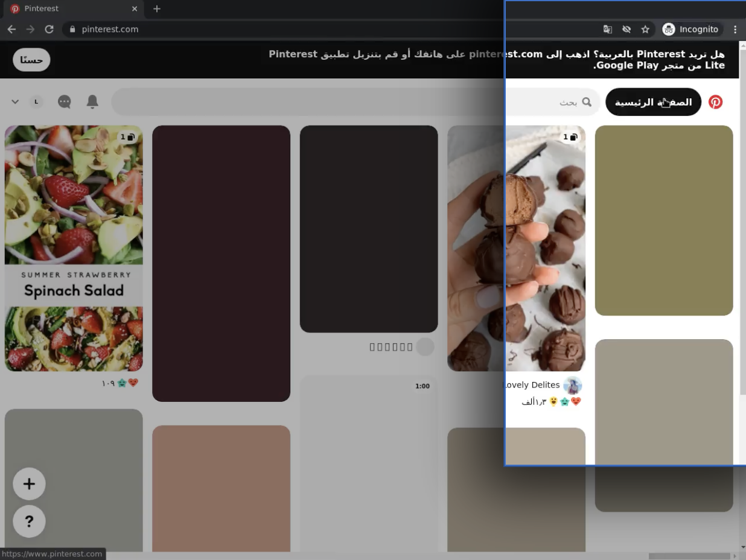Open the olive-colored placeholder pin
This screenshot has height=560, width=746.
click(x=664, y=220)
